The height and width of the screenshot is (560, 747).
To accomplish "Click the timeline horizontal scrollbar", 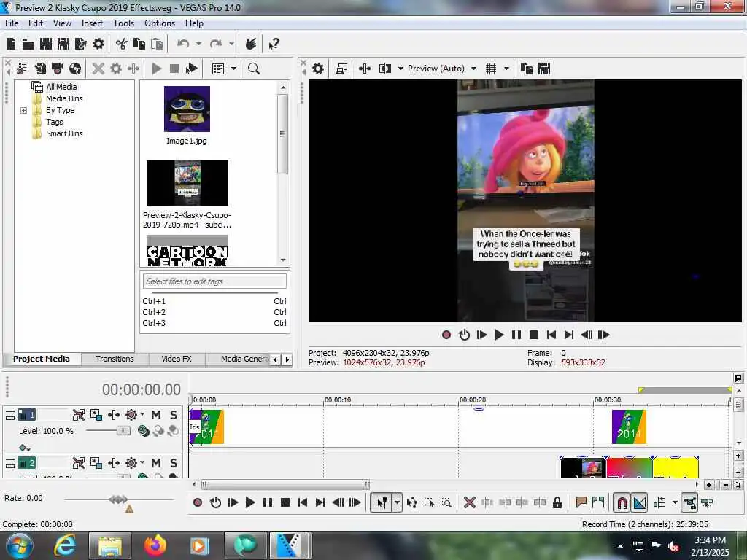I will coord(285,485).
